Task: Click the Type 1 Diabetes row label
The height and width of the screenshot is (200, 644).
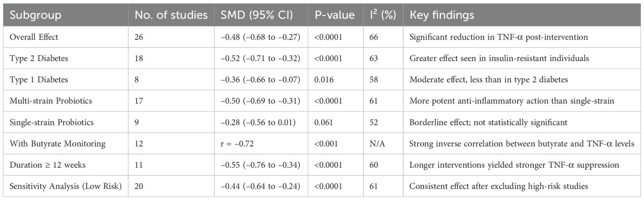Action: click(35, 79)
